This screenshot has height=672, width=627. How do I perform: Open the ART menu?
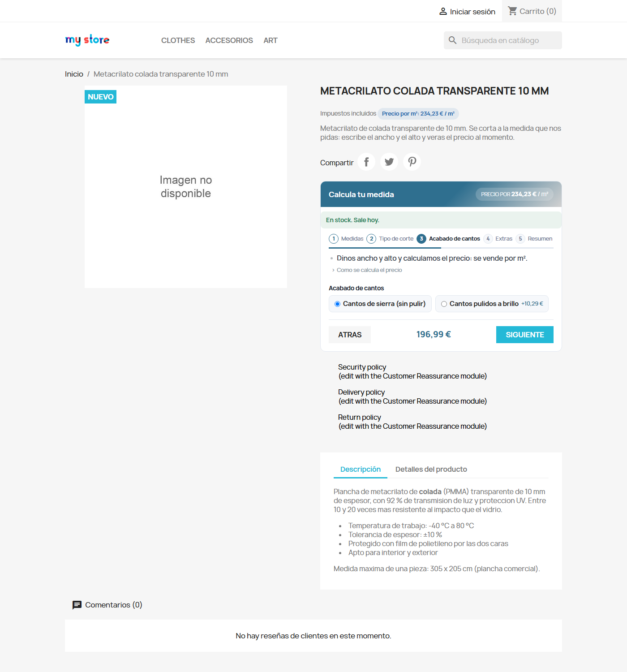point(271,40)
